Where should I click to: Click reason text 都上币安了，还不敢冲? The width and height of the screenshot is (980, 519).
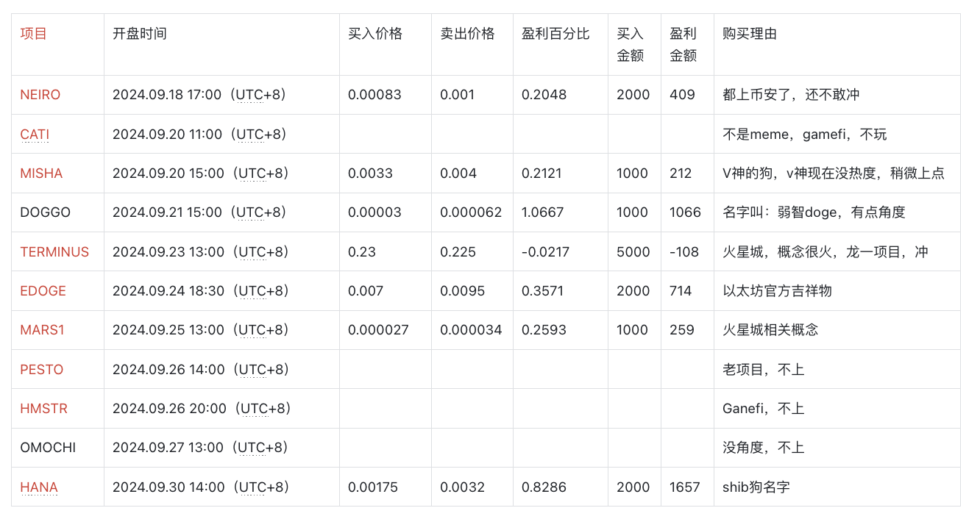[791, 95]
